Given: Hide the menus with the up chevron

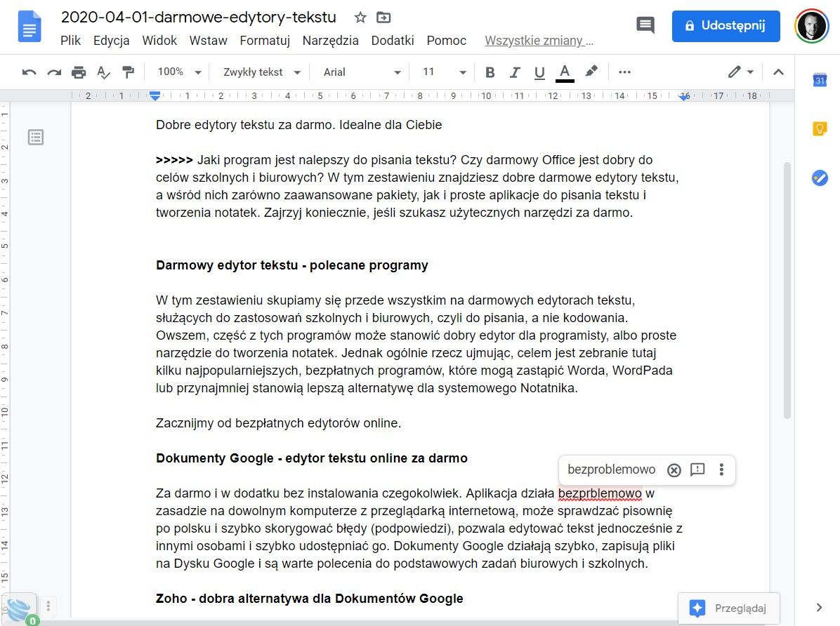Looking at the screenshot, I should point(778,72).
